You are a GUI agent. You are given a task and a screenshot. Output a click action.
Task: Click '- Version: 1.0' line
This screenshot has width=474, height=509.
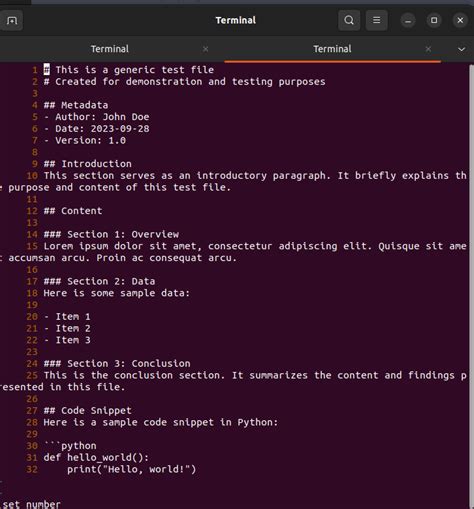pyautogui.click(x=85, y=140)
